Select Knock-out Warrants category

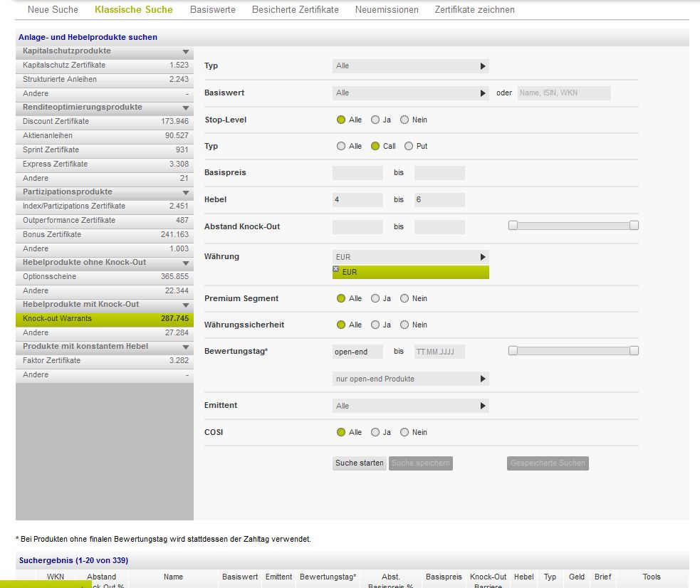pos(105,318)
